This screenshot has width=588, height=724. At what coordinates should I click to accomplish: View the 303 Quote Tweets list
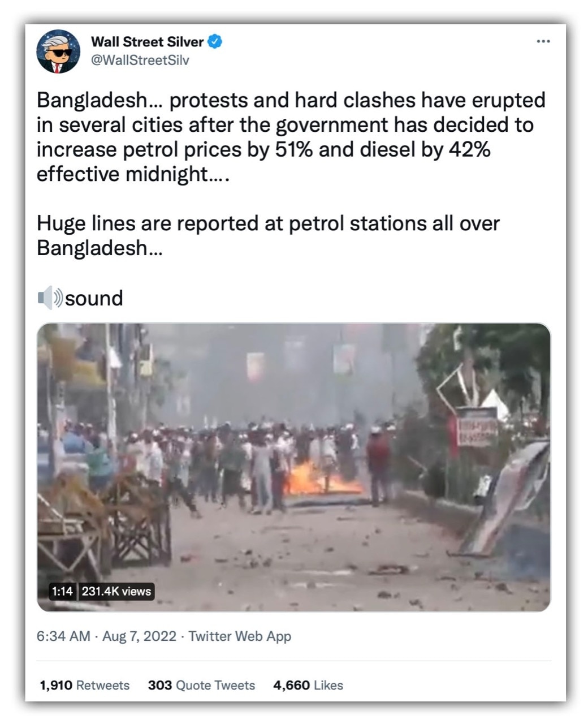tap(201, 685)
